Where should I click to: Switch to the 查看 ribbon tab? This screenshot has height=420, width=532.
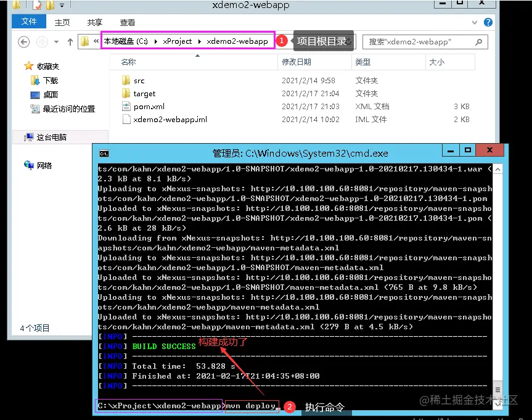click(127, 22)
